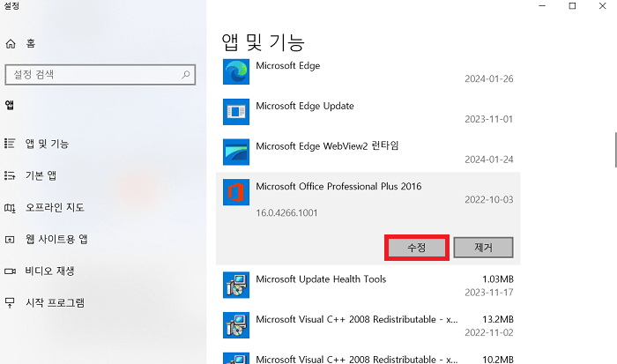Screen dimensions: 617x364
Task: Focus the 설정 검색 search field
Action: [100, 74]
